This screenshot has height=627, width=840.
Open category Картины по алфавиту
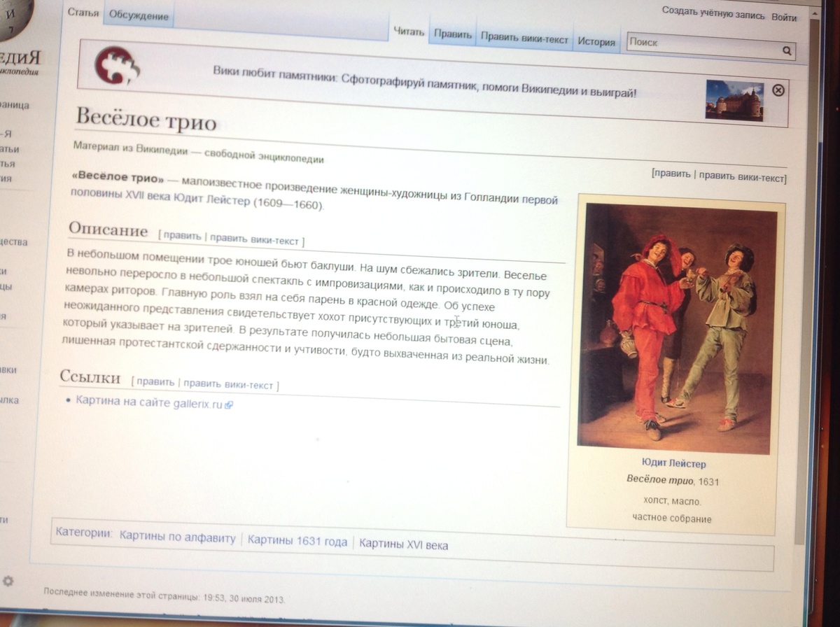coord(178,538)
